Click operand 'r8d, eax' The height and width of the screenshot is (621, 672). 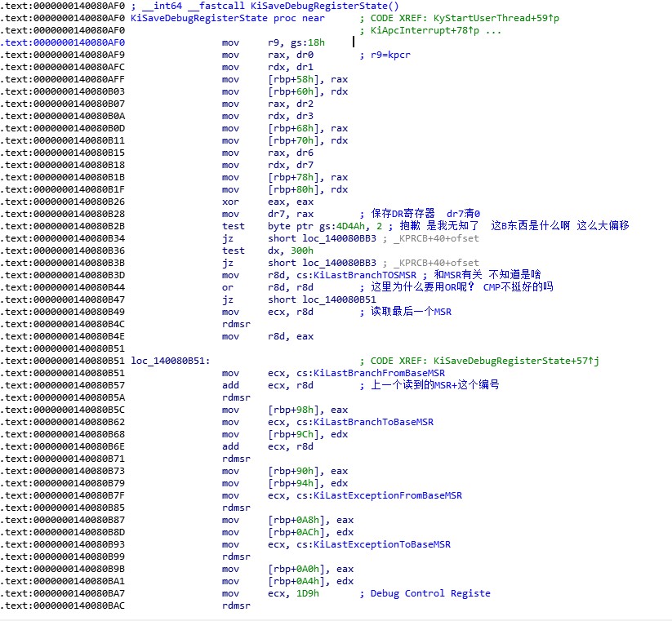tap(291, 336)
